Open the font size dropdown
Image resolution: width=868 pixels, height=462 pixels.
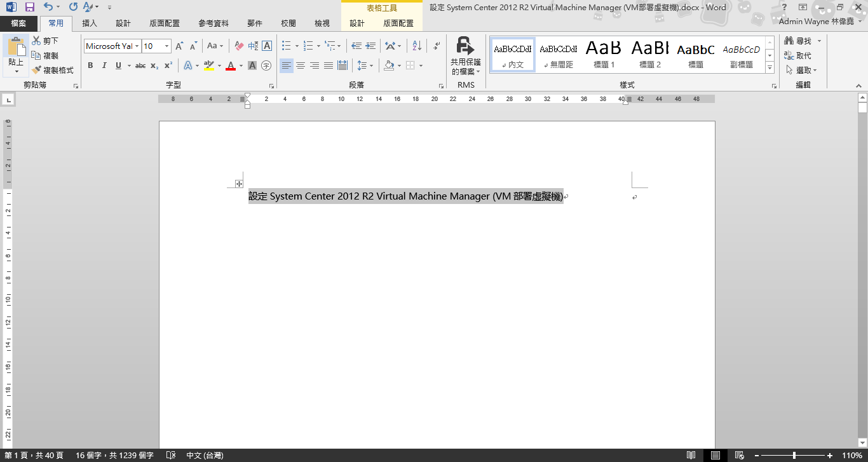(x=167, y=46)
